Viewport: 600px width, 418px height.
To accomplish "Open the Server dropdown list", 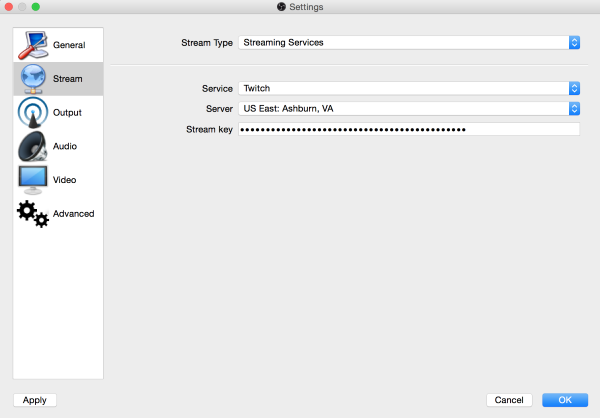I will (x=409, y=108).
